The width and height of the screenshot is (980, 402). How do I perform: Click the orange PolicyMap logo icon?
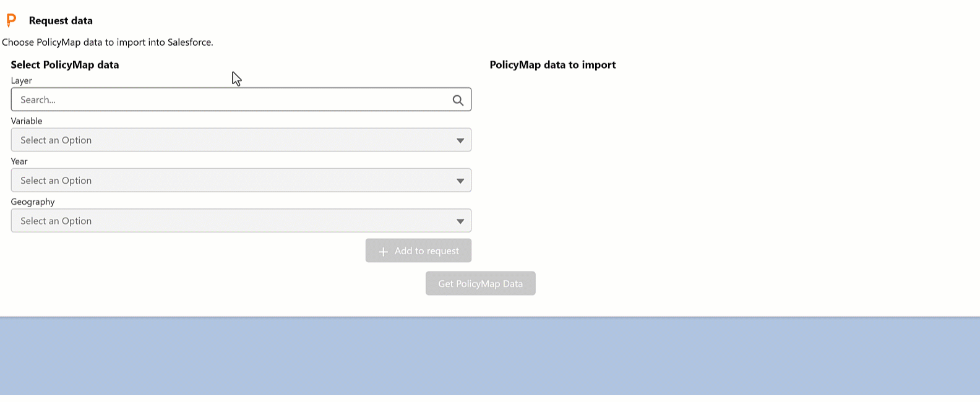click(11, 20)
